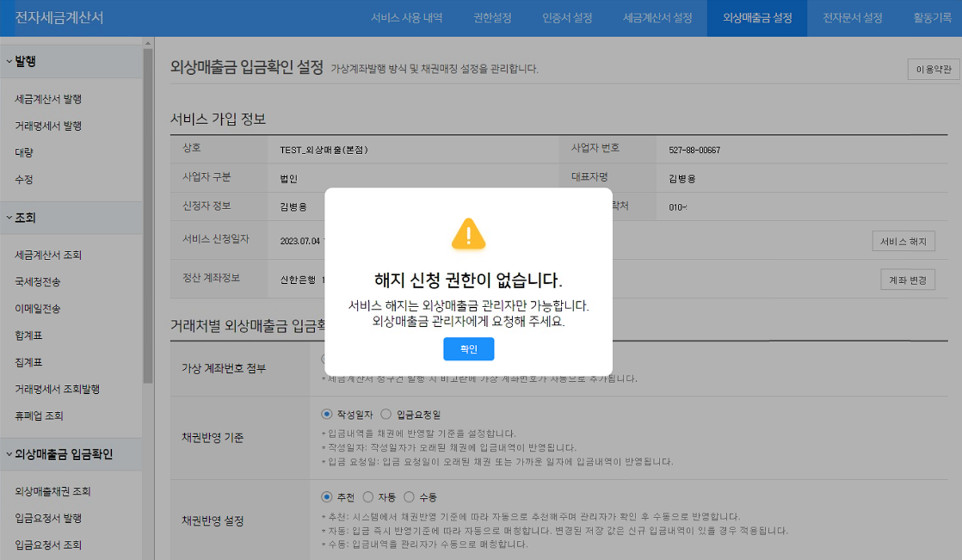Click the 확인 button in the dialog
Image resolution: width=962 pixels, height=560 pixels.
(468, 349)
